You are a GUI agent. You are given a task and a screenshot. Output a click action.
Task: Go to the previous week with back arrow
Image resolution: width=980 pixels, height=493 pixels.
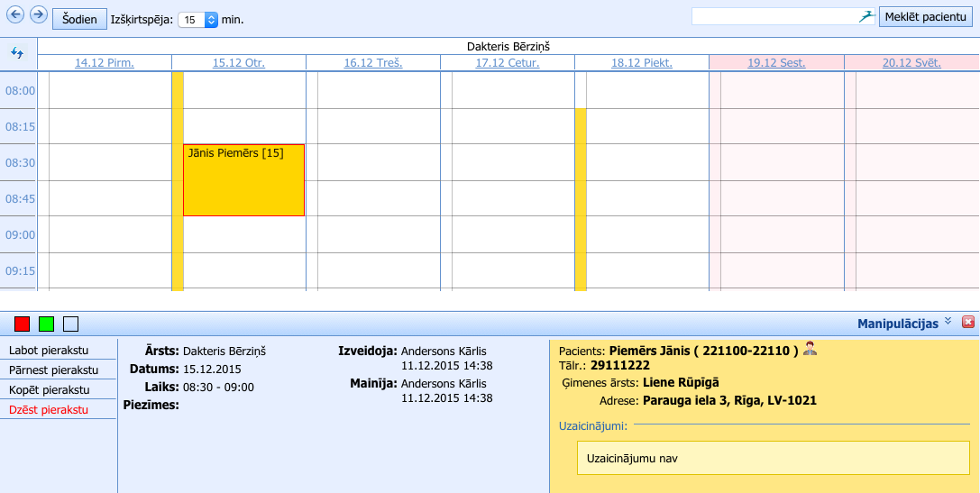tap(15, 14)
